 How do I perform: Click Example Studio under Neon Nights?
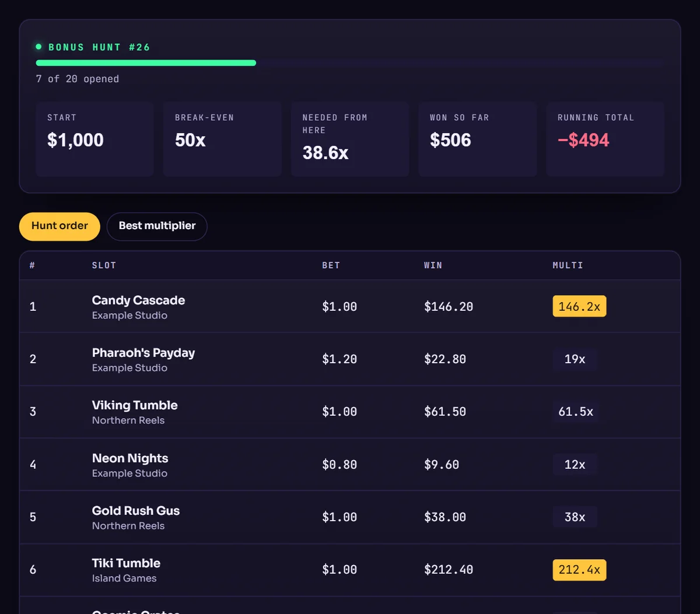[x=129, y=473]
